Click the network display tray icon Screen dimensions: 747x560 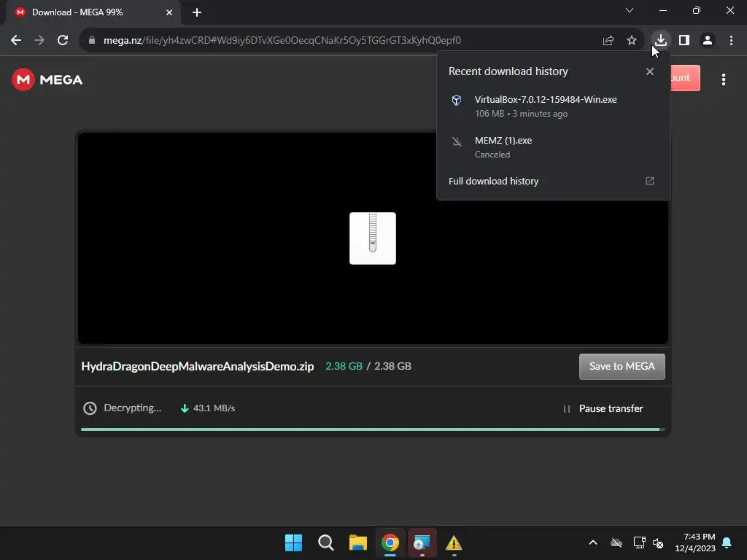[639, 542]
